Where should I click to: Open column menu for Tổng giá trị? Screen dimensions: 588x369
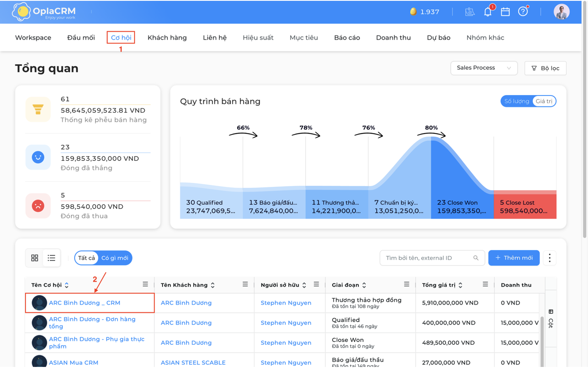coord(485,284)
